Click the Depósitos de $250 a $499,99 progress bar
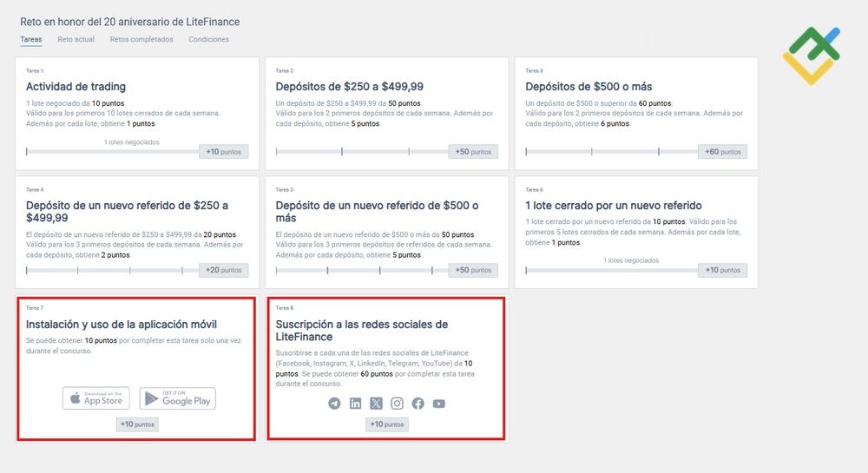 tap(362, 152)
